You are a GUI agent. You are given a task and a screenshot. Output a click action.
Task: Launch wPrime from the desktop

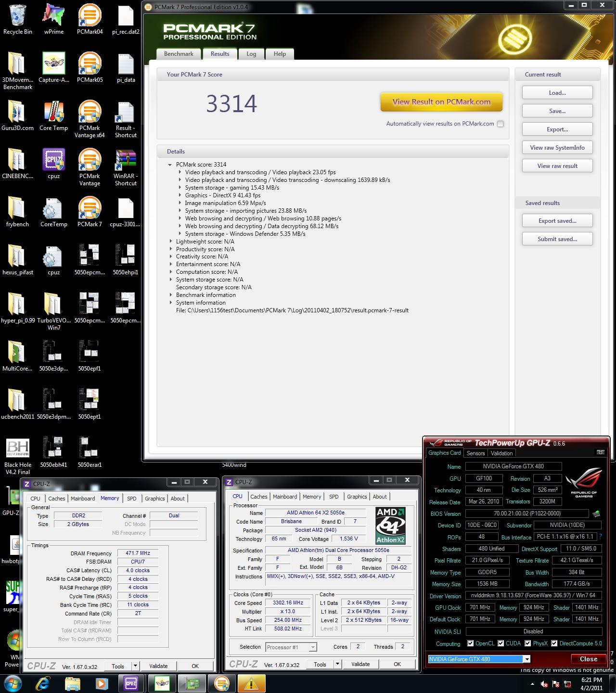[x=54, y=19]
